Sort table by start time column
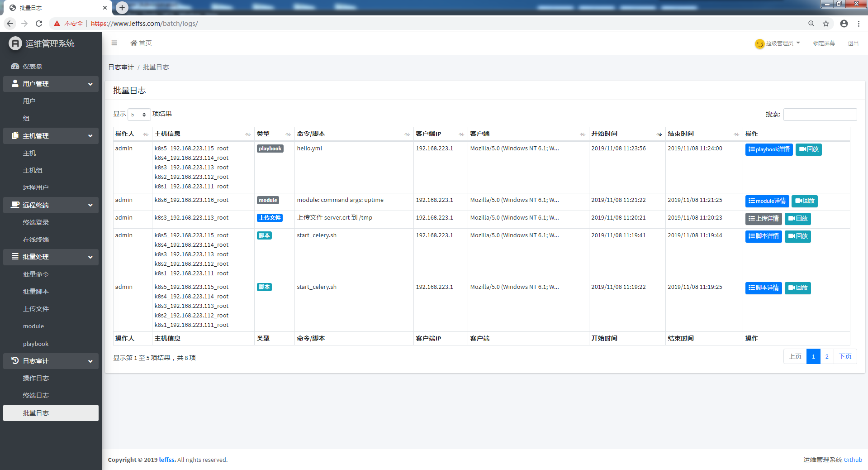This screenshot has width=868, height=470. 627,134
